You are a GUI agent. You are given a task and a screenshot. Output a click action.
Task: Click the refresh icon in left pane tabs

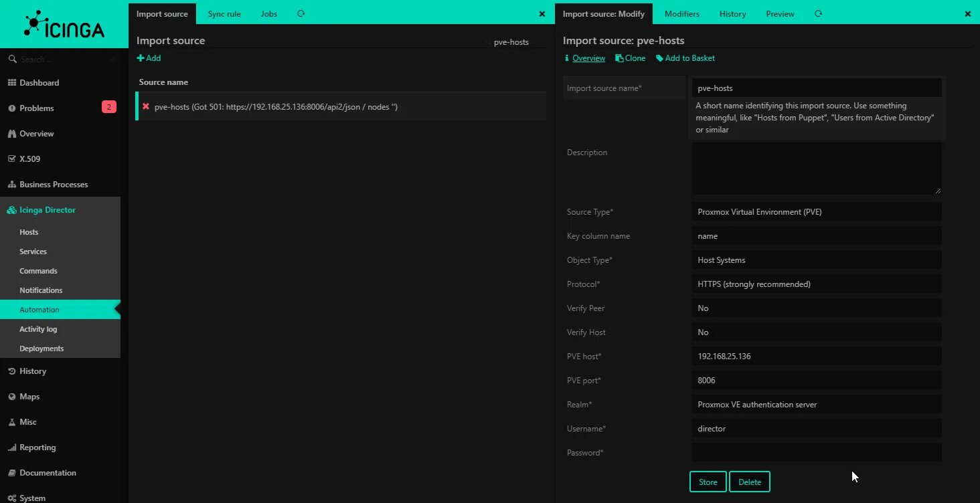[x=301, y=13]
